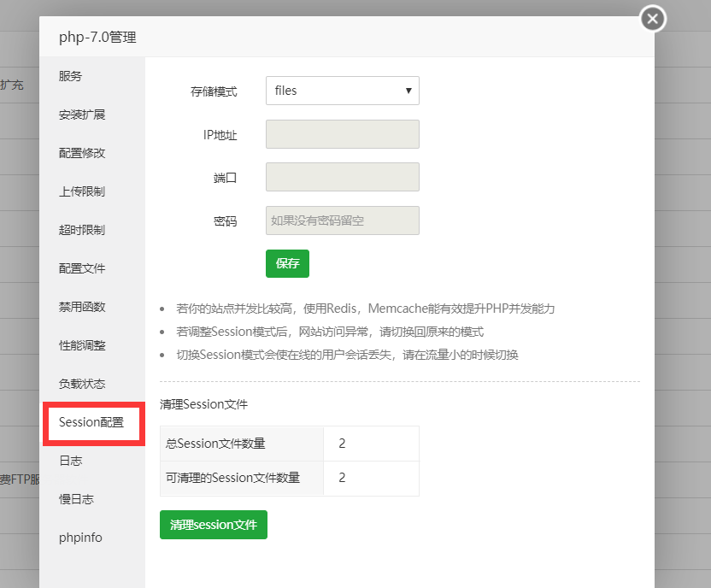711x588 pixels.
Task: Open the 服务 tab
Action: 70,76
